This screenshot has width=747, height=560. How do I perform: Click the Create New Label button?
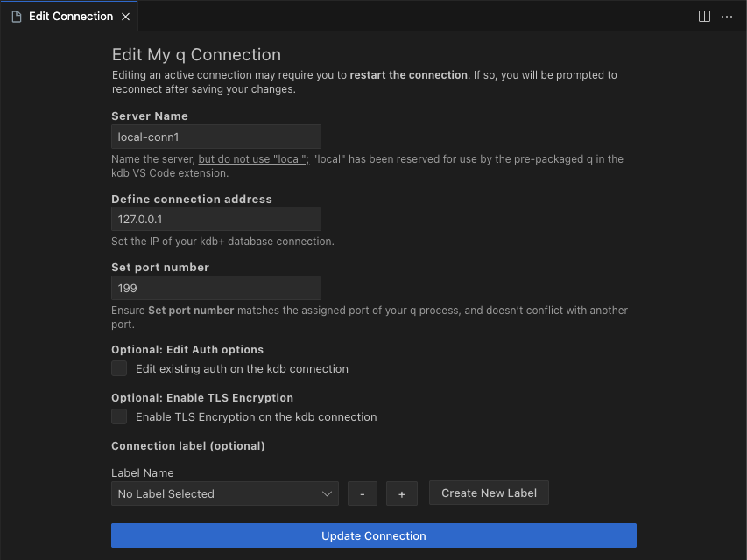coord(489,493)
